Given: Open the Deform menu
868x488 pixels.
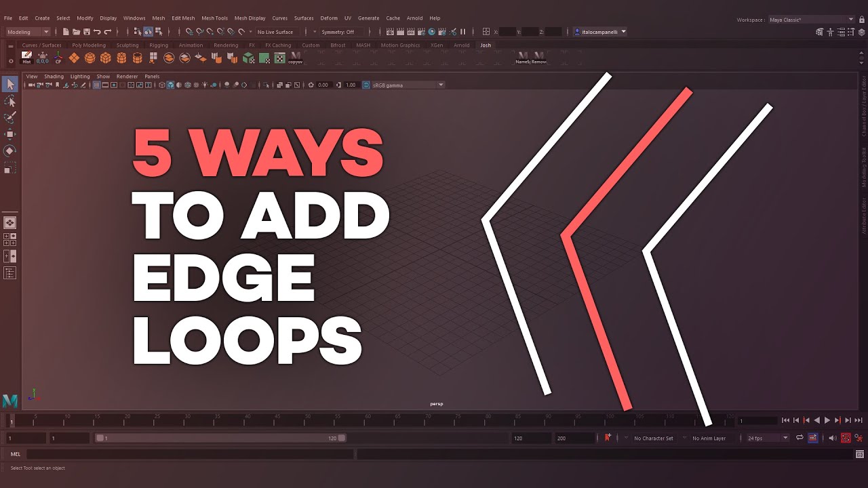Looking at the screenshot, I should (329, 18).
